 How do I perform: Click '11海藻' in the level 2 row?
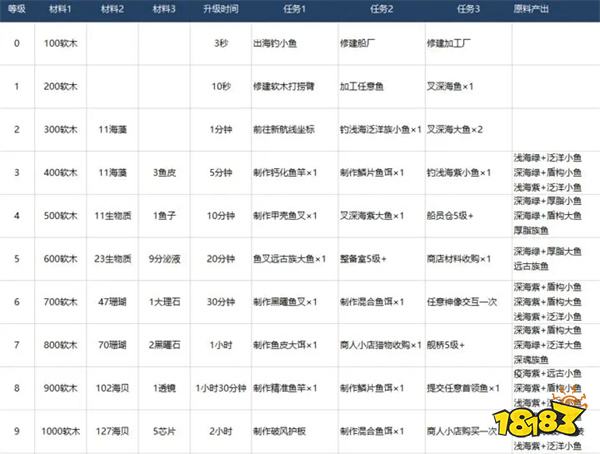112,129
